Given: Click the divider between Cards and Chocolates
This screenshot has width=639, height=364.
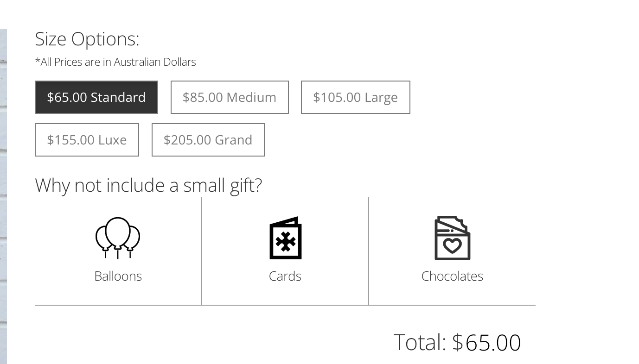Looking at the screenshot, I should 369,251.
